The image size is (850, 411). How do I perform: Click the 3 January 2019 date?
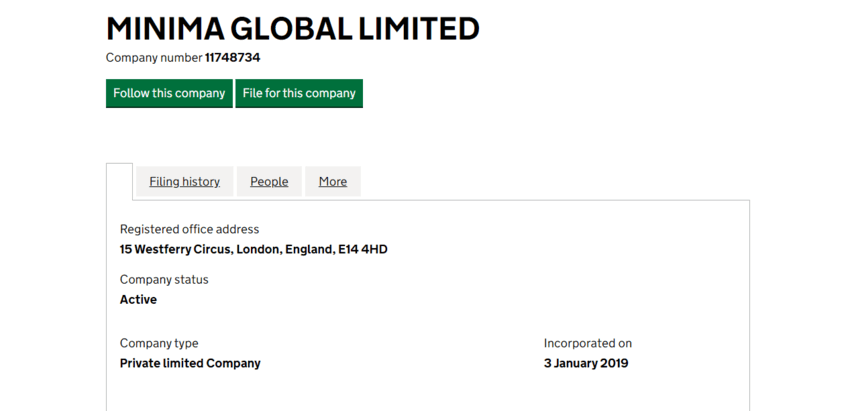[x=586, y=363]
